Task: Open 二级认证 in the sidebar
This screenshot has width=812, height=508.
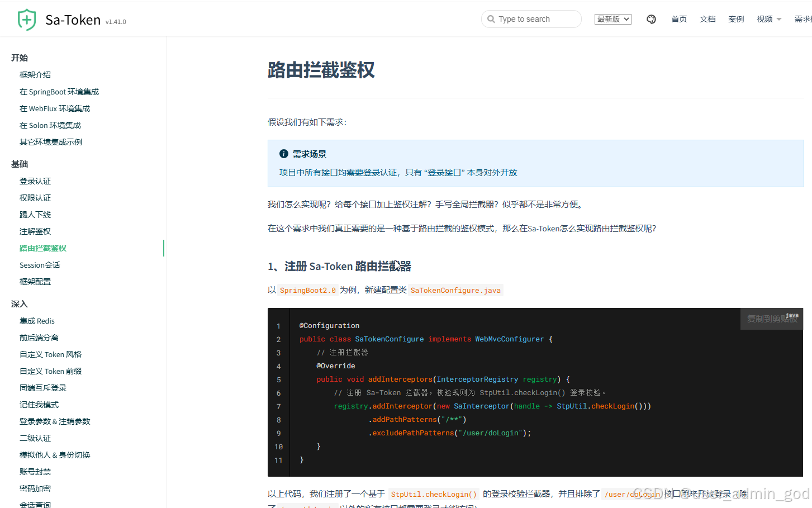Action: point(35,438)
